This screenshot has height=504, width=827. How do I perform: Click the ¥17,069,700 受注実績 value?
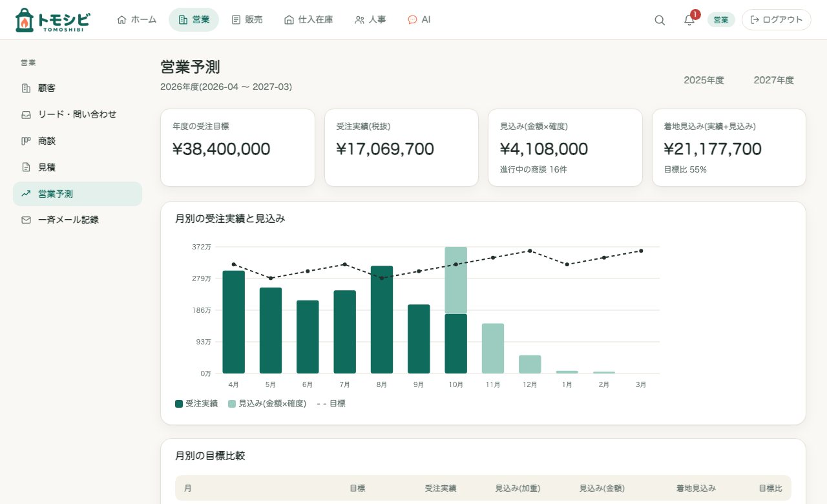click(x=385, y=149)
